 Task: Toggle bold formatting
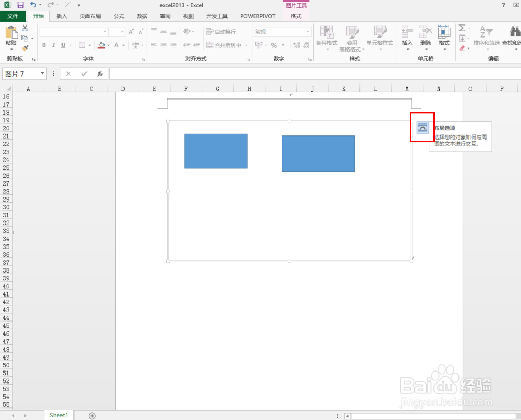tap(44, 45)
